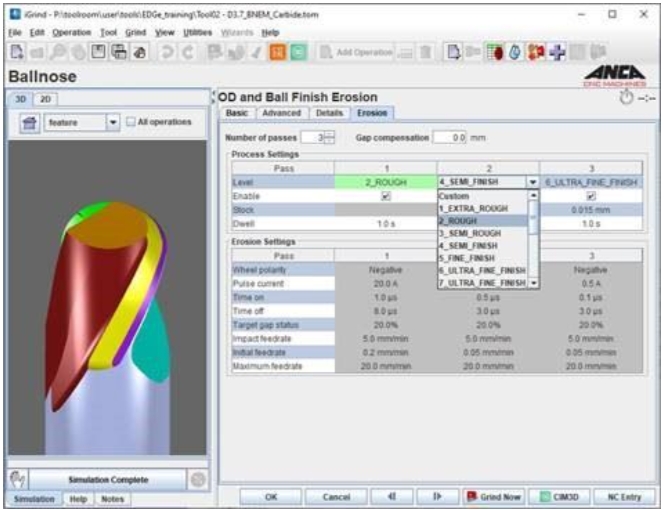This screenshot has height=510, width=664.
Task: Click the Save toolbar icon
Action: click(99, 52)
